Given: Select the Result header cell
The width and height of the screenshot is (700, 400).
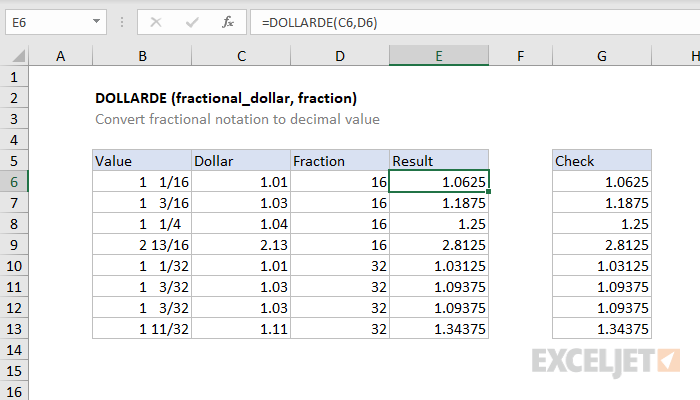Looking at the screenshot, I should [x=439, y=161].
